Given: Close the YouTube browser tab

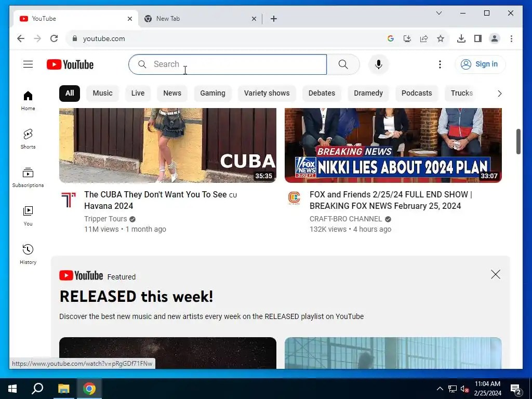Looking at the screenshot, I should point(129,19).
